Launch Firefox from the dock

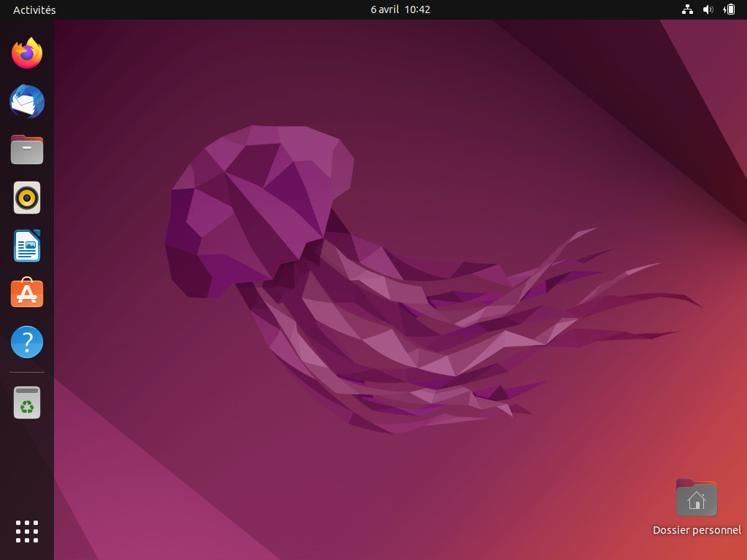pos(27,52)
